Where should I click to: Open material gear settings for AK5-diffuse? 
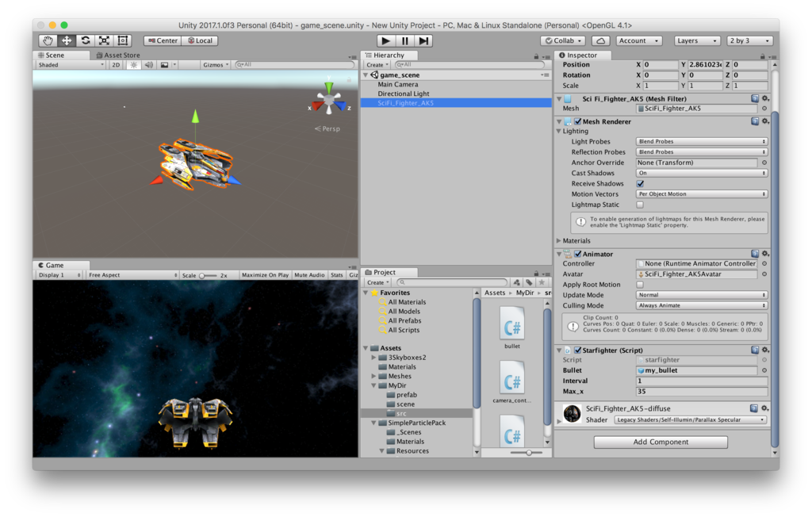[x=764, y=408]
